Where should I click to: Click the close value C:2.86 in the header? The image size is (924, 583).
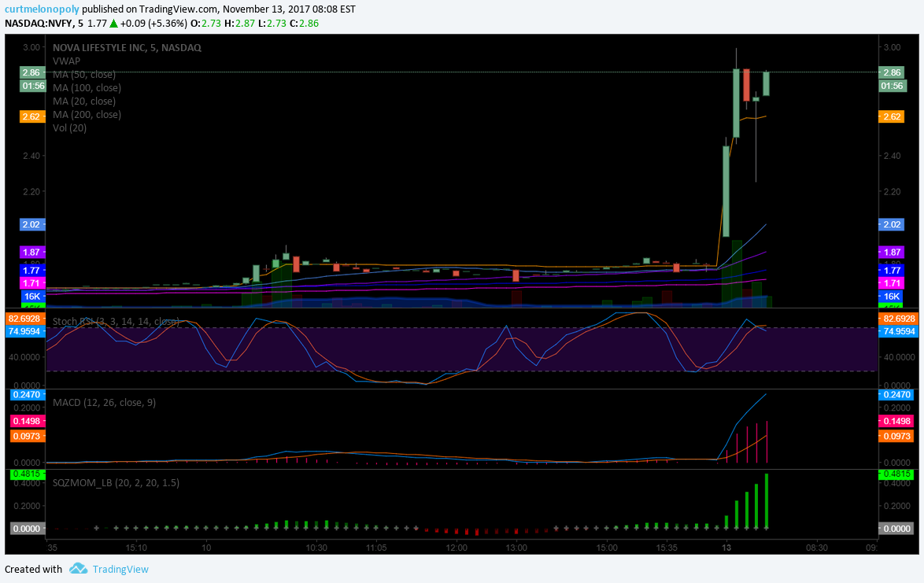304,24
